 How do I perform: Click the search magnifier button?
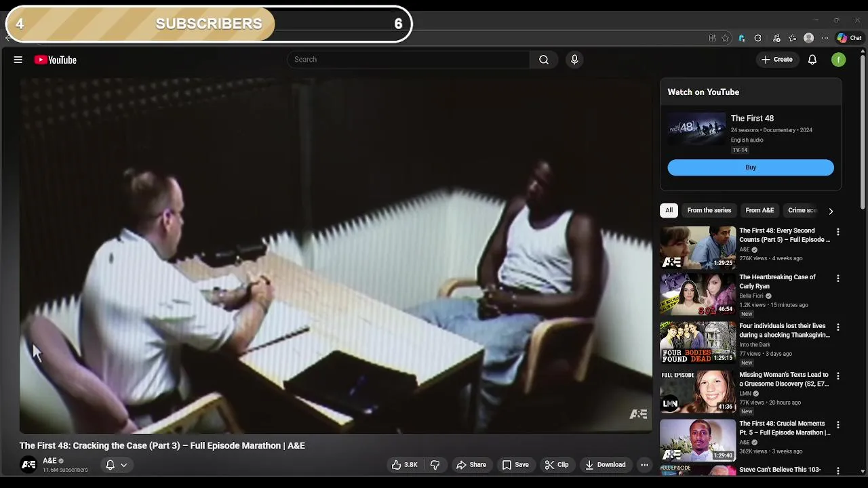[544, 60]
